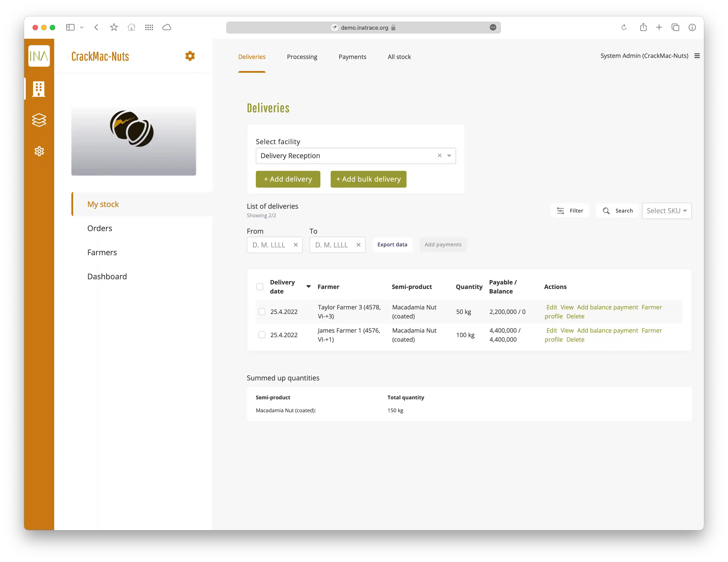Show tab overview icon
This screenshot has width=728, height=562.
[675, 27]
